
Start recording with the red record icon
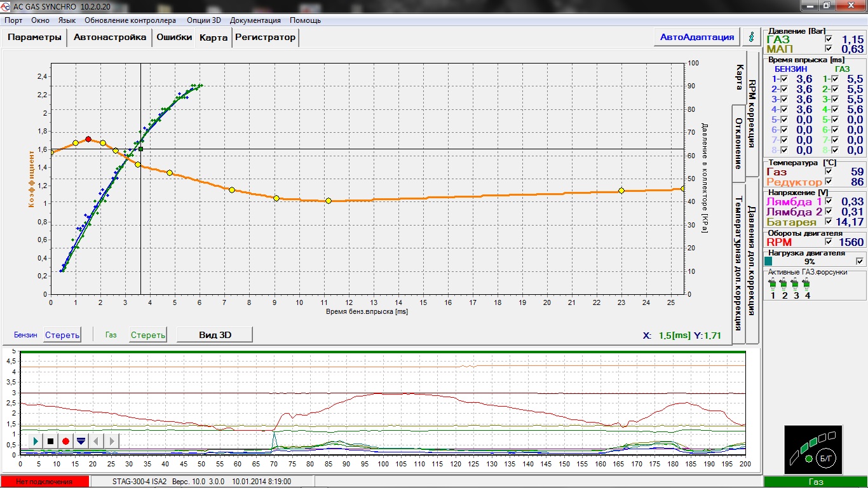click(65, 441)
